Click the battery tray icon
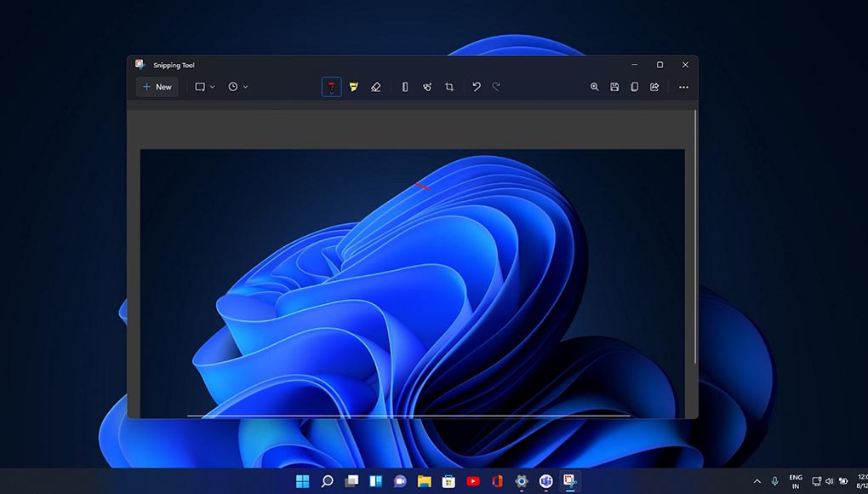The image size is (868, 494). click(x=843, y=481)
